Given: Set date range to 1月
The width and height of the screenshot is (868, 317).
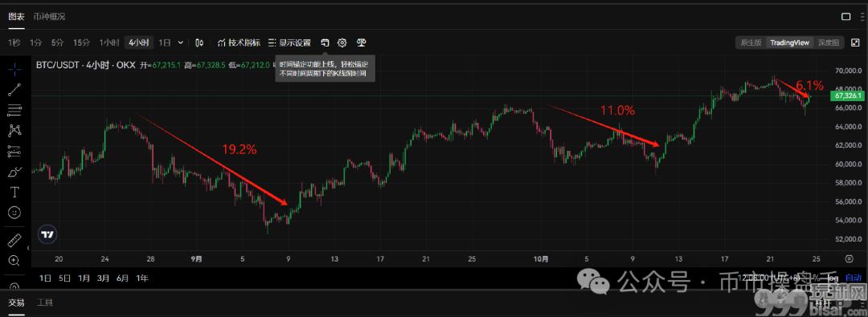Looking at the screenshot, I should coord(84,278).
